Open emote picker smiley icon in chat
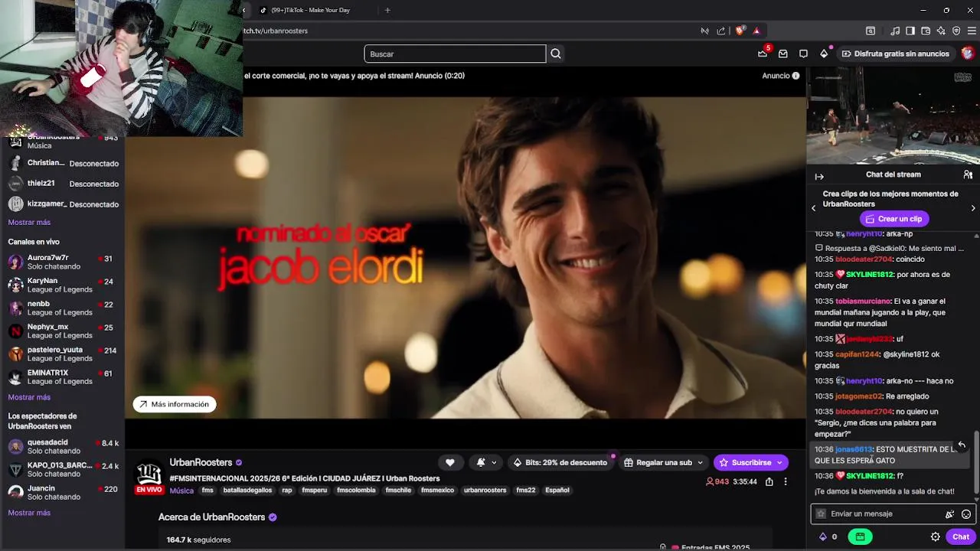Viewport: 980px width, 551px height. point(966,514)
